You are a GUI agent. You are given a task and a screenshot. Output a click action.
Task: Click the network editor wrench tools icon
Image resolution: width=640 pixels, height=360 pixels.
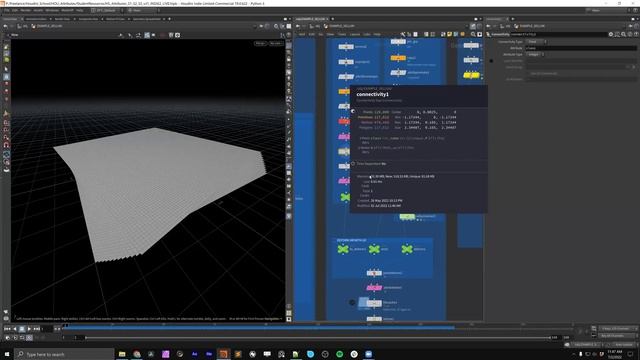pyautogui.click(x=402, y=34)
